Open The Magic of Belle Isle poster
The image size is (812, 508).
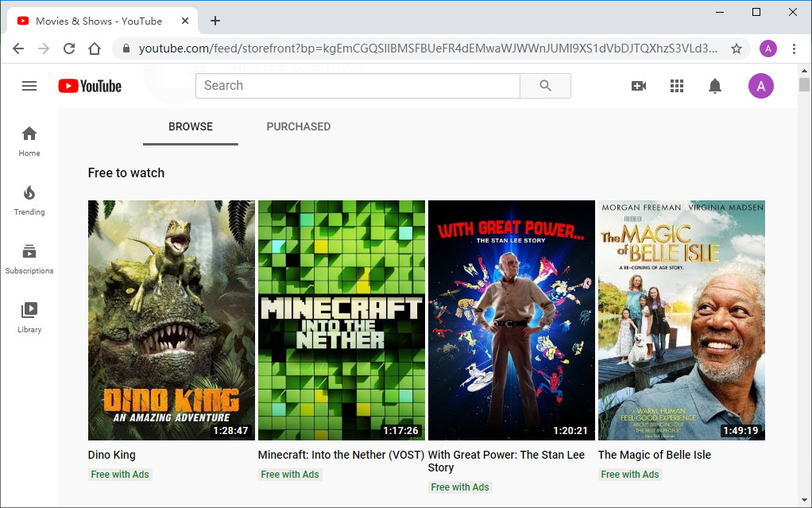pos(682,320)
